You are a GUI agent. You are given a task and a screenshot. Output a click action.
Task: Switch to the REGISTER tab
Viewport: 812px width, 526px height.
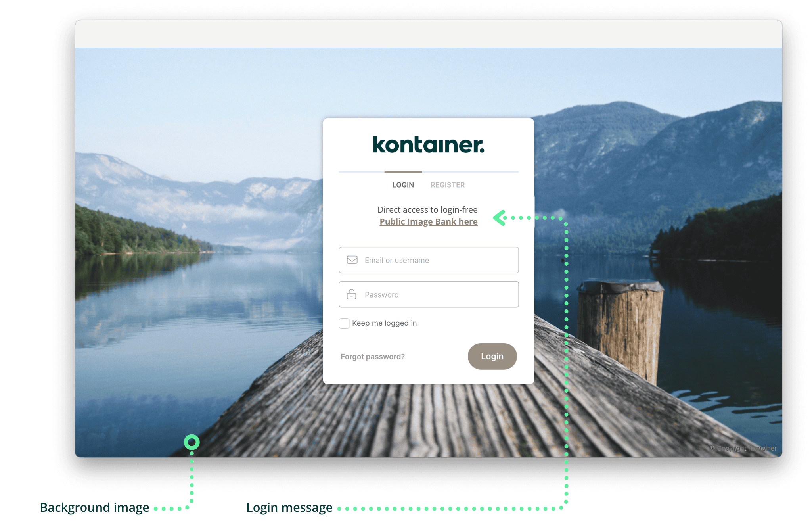point(447,185)
